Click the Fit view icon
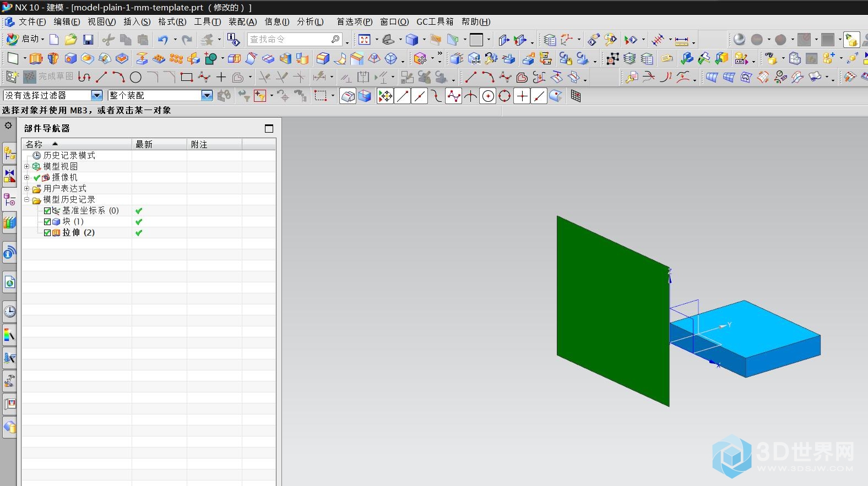868x486 pixels. (x=365, y=40)
